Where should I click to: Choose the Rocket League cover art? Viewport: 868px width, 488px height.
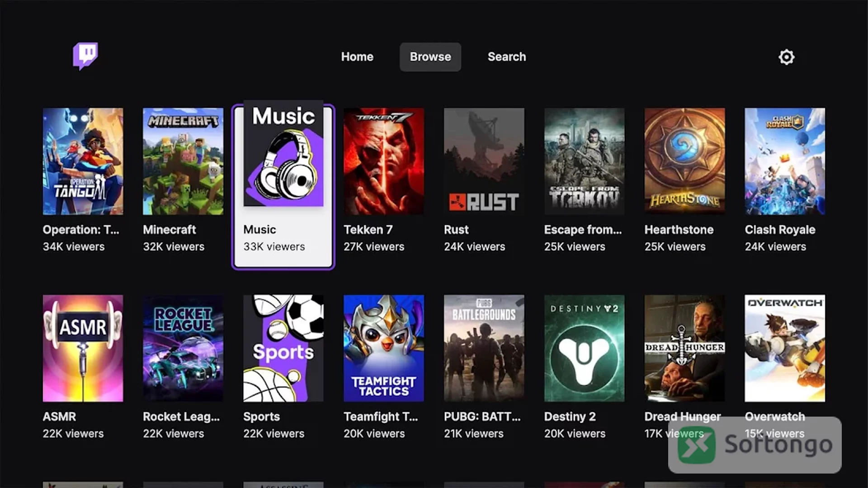coord(183,348)
